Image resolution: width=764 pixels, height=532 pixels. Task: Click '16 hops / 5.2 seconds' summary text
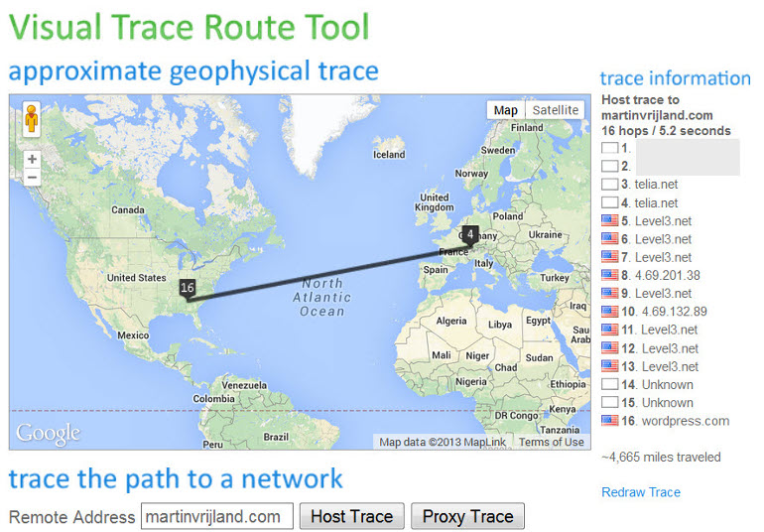click(666, 131)
